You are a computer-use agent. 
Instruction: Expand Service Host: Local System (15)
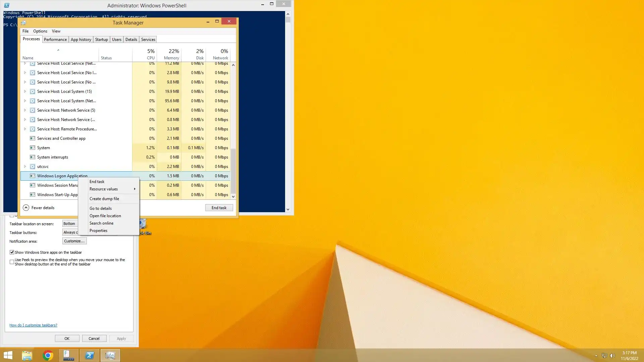(x=25, y=92)
